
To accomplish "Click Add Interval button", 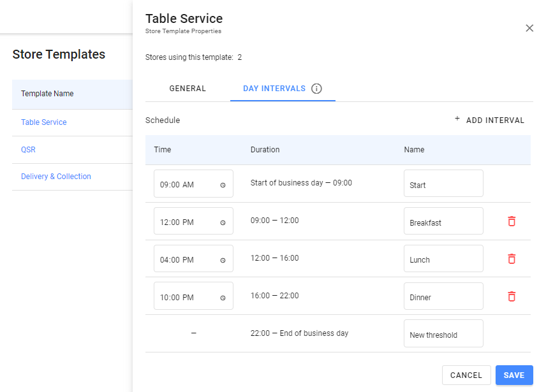I will pos(489,120).
